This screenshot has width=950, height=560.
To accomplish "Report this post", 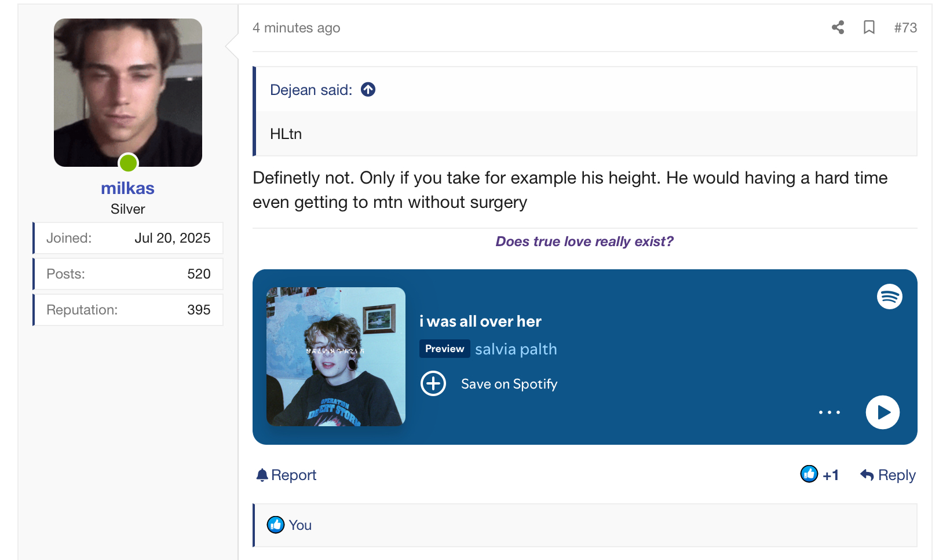I will (286, 475).
